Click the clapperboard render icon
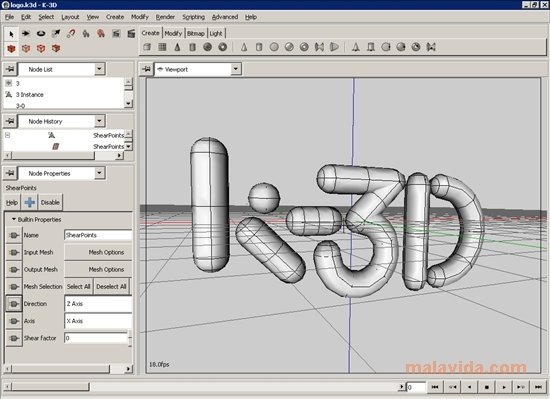The height and width of the screenshot is (399, 550). pyautogui.click(x=131, y=33)
